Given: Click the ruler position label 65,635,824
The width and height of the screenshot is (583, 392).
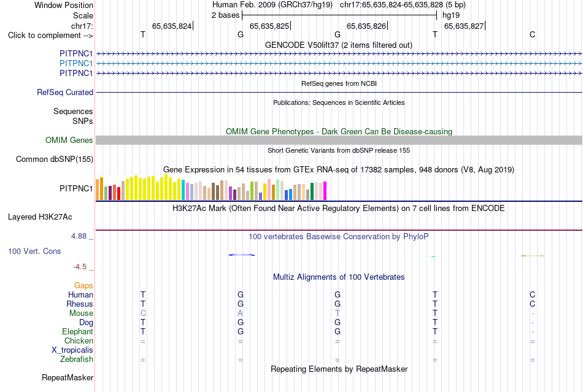Looking at the screenshot, I should point(172,26).
